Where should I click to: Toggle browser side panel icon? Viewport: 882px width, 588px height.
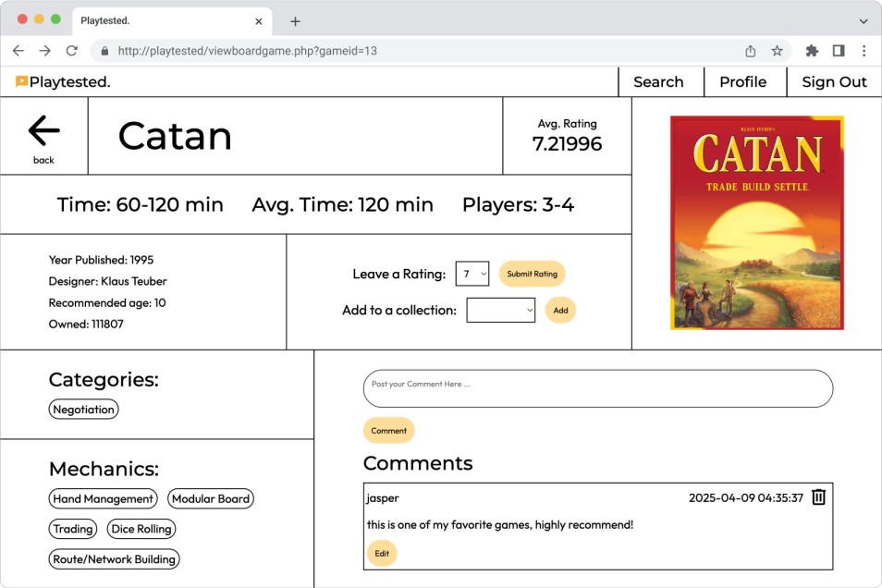tap(838, 51)
